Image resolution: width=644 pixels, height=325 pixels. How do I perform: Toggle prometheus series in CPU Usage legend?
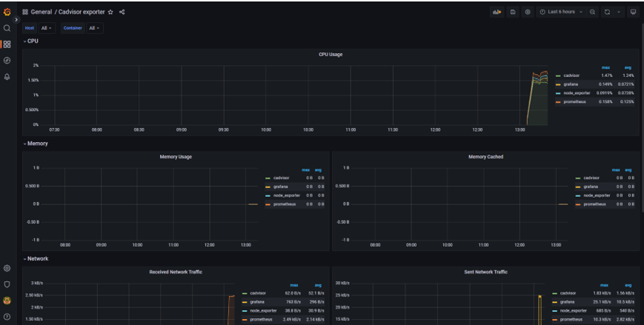coord(574,101)
